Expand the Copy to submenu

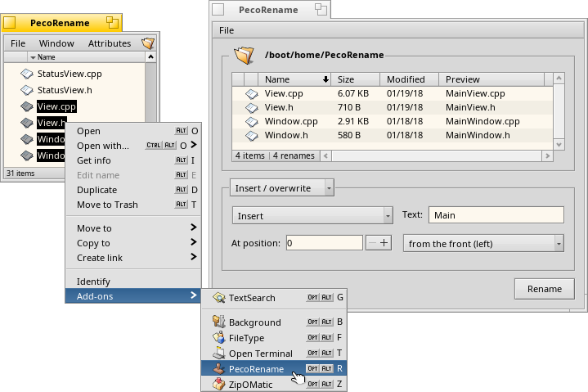134,243
